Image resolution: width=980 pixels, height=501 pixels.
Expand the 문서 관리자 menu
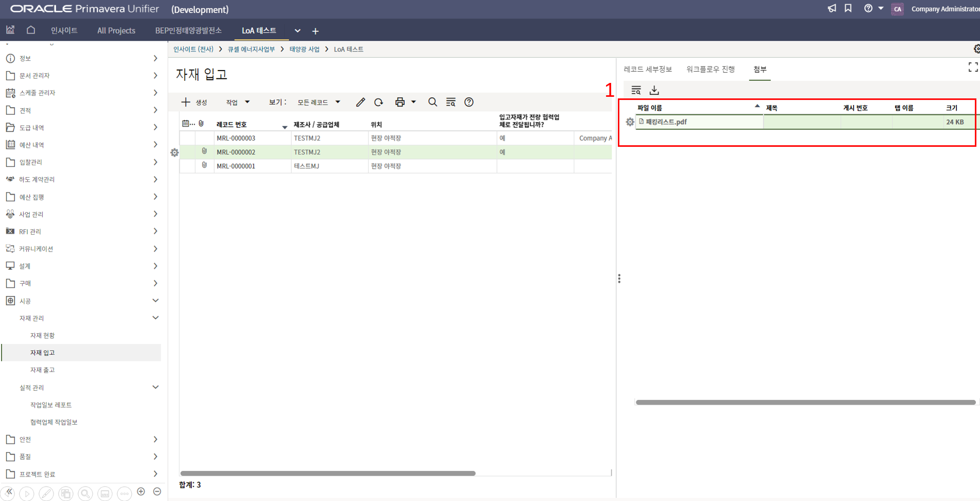point(155,76)
